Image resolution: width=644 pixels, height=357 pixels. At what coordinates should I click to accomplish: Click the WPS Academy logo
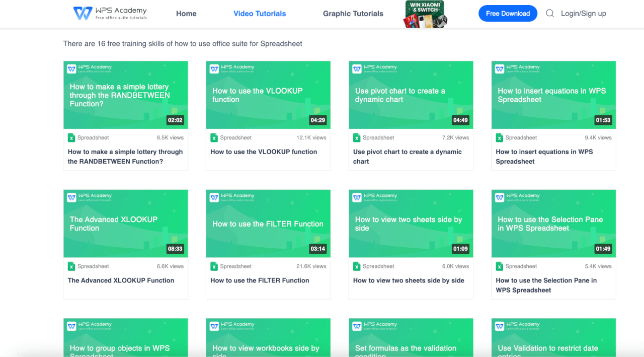(x=110, y=13)
